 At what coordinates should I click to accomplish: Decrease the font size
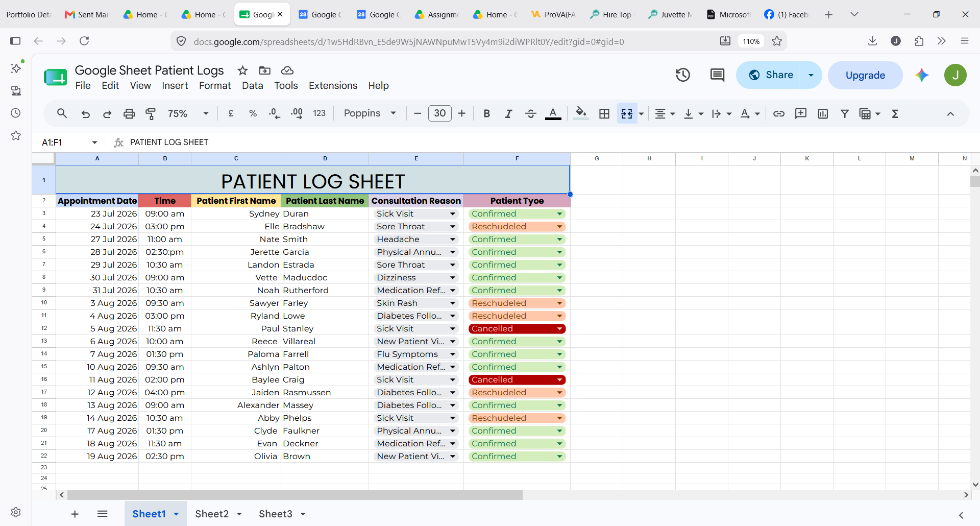point(418,113)
